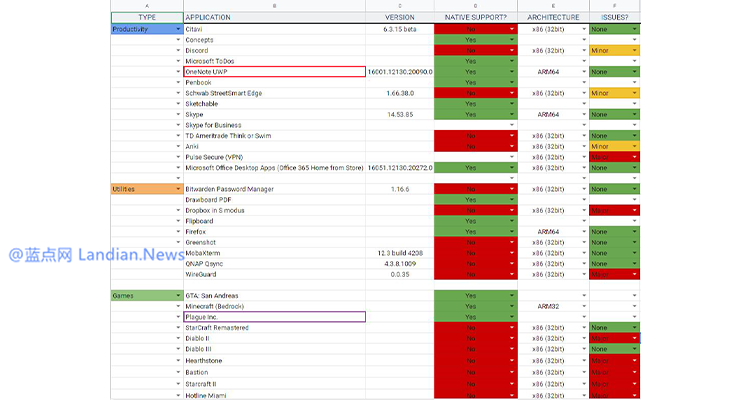Select the Microsoft Office Desktop Apps cell
751x400 pixels.
pyautogui.click(x=274, y=168)
